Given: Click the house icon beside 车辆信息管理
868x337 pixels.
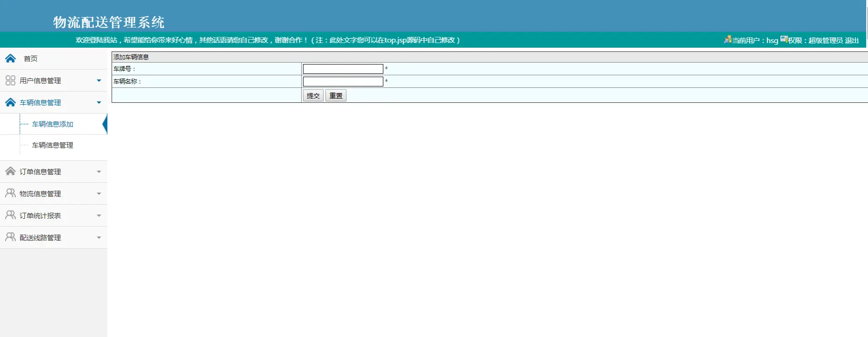Looking at the screenshot, I should tap(10, 102).
